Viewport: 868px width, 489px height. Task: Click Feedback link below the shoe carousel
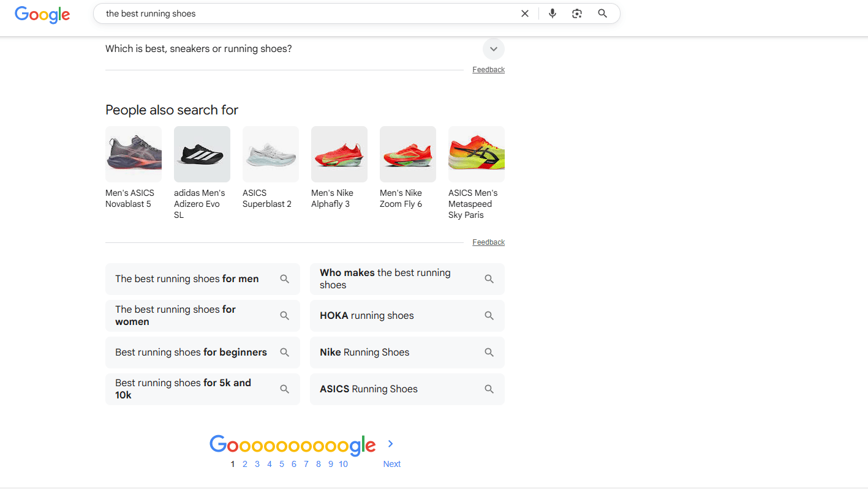click(488, 242)
